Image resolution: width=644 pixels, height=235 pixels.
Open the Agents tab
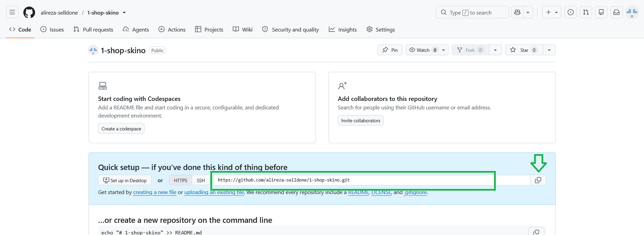click(136, 29)
